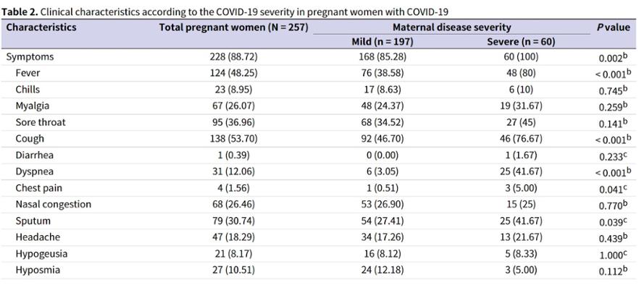Click the Hyposmia row label
This screenshot has width=644, height=285.
pyautogui.click(x=38, y=270)
